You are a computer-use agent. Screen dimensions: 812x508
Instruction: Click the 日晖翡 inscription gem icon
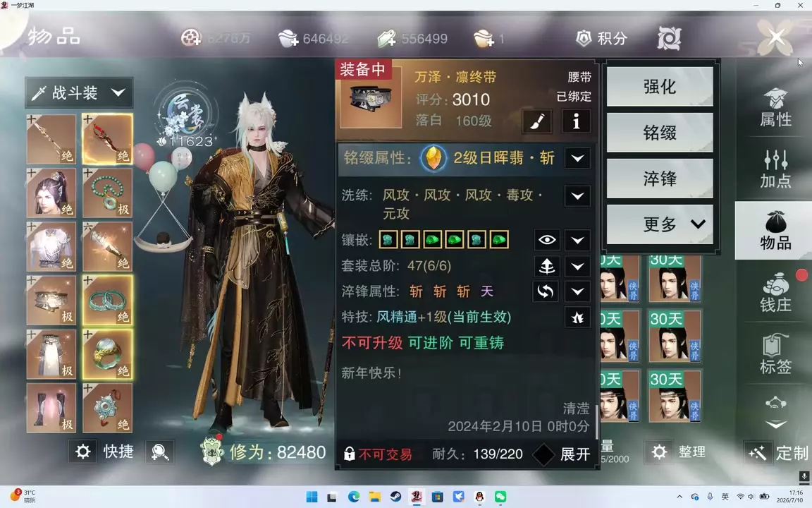[x=433, y=158]
